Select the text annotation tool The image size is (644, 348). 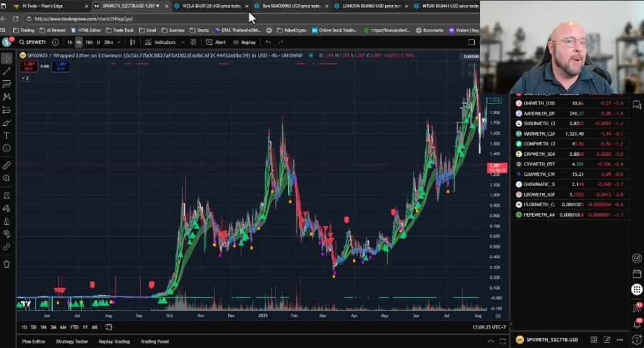[x=7, y=135]
